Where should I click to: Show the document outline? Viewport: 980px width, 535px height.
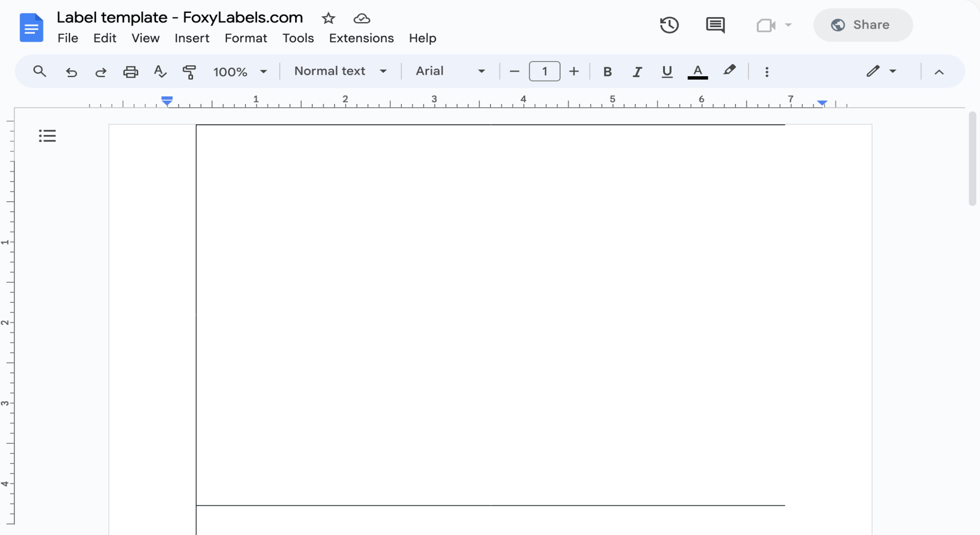click(47, 136)
